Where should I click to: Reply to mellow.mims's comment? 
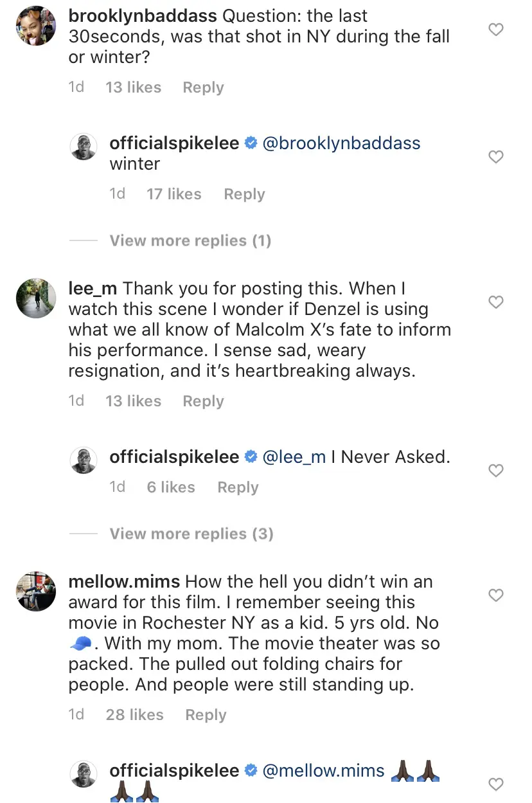tap(206, 715)
